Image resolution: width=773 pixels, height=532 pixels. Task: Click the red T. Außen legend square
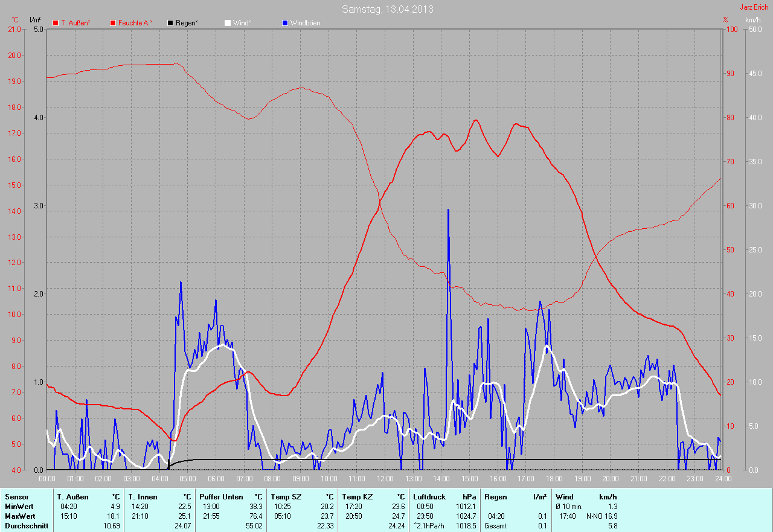[x=56, y=23]
